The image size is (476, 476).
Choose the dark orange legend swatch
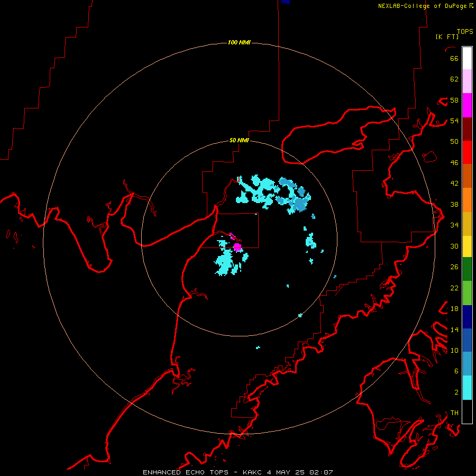[467, 176]
